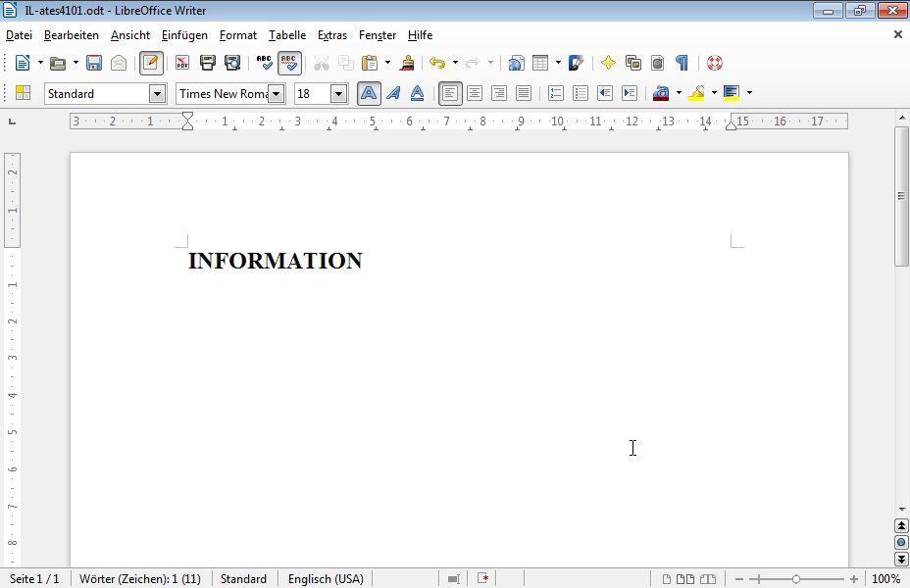Increase paragraph indent
The width and height of the screenshot is (910, 588).
coord(630,93)
